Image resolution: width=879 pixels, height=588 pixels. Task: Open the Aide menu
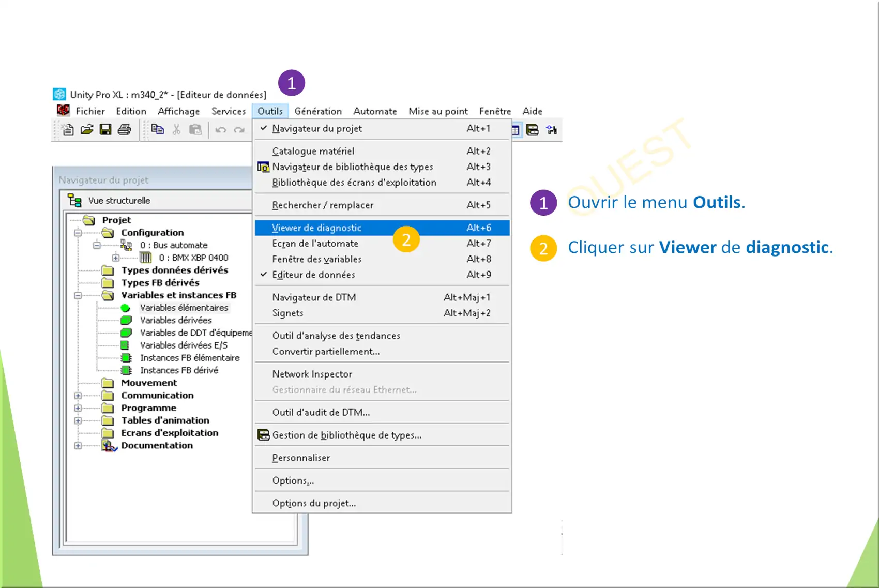[532, 111]
